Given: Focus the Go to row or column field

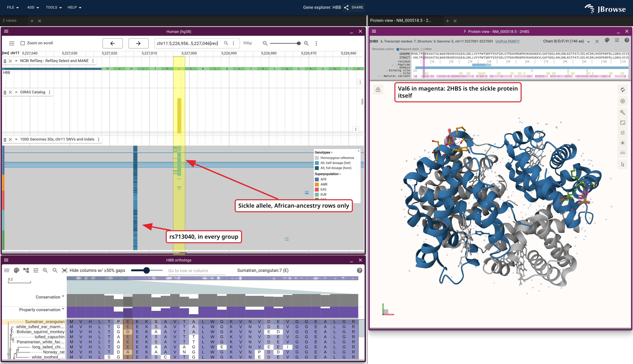Looking at the screenshot, I should point(197,271).
